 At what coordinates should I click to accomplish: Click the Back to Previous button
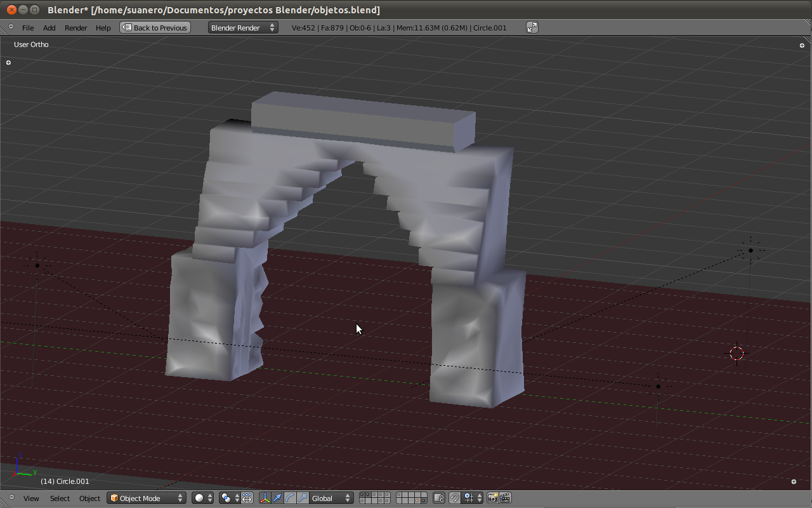tap(155, 28)
